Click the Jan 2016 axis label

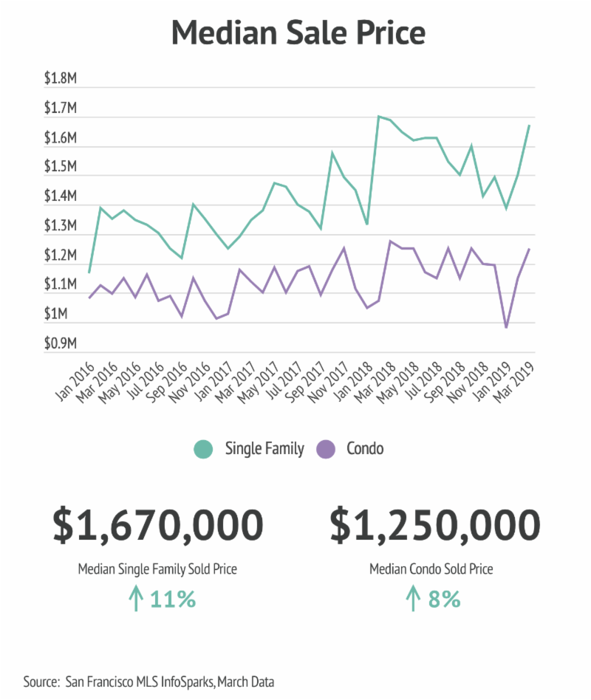click(x=75, y=381)
